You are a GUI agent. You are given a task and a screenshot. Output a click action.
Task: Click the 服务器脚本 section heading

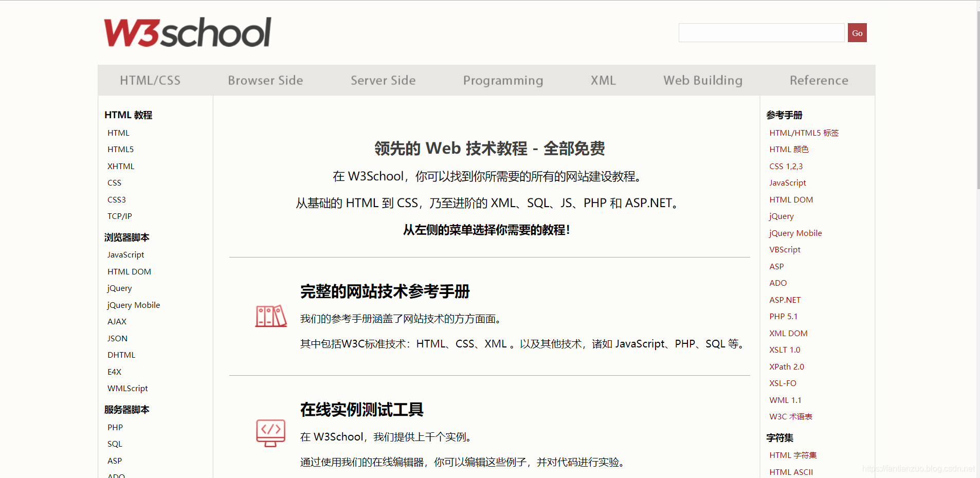(x=127, y=410)
